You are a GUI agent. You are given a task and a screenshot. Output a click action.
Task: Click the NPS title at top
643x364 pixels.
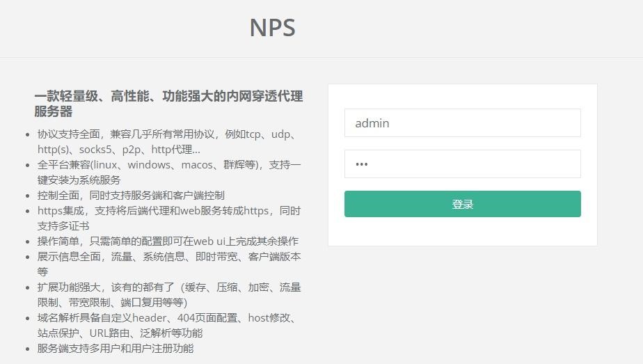tap(272, 28)
